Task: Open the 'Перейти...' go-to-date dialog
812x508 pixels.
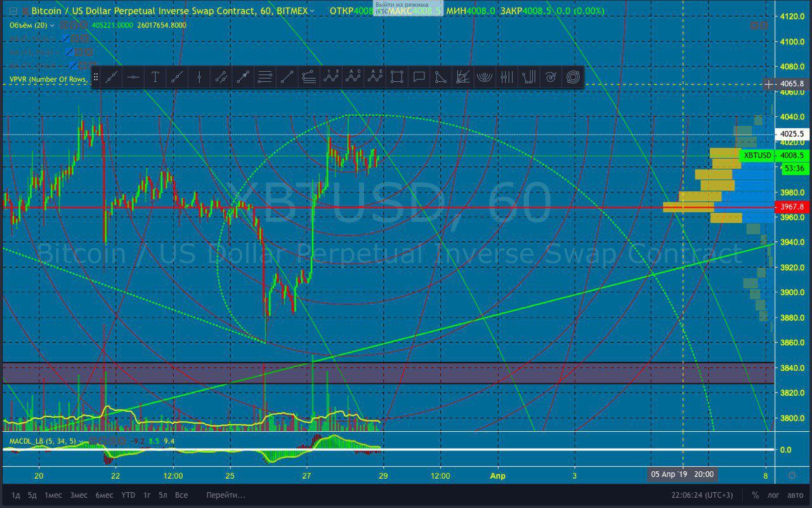Action: [226, 495]
